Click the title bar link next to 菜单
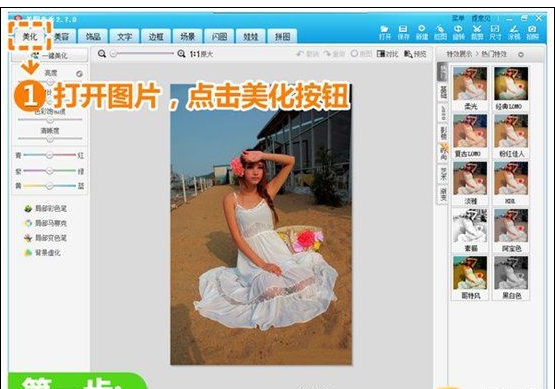 tap(481, 18)
